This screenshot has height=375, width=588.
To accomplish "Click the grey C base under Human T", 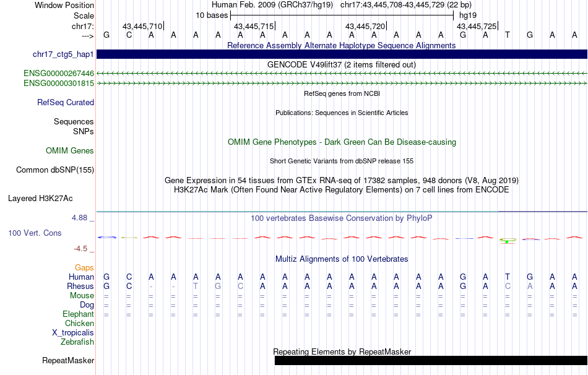I will click(x=508, y=287).
